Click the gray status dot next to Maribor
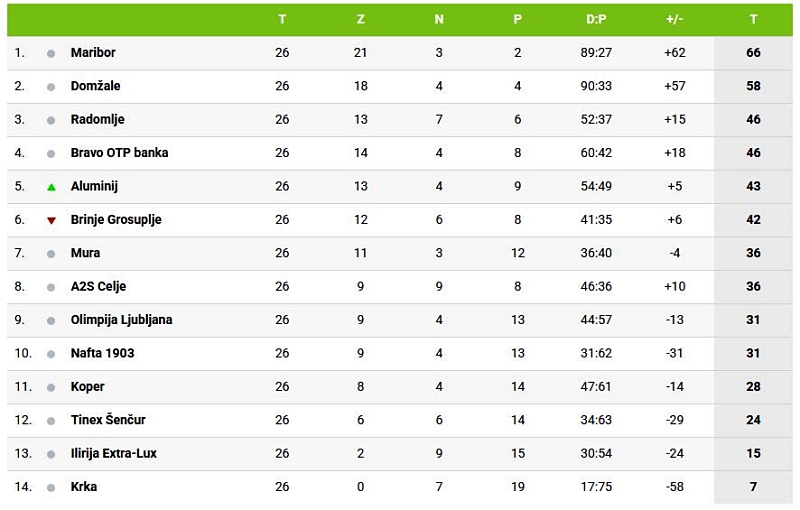This screenshot has height=510, width=800. [51, 53]
